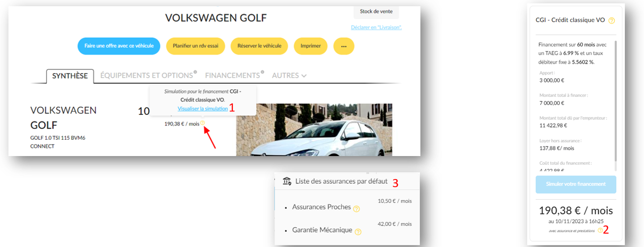The image size is (644, 247).
Task: Click the 11 422,98 € borrower total
Action: [x=553, y=125]
